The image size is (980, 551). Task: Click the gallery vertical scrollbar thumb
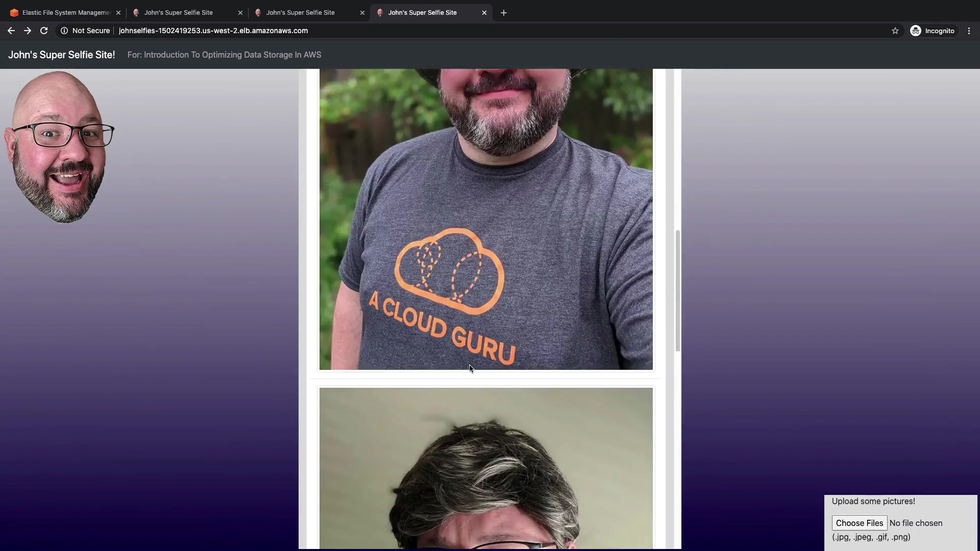677,291
